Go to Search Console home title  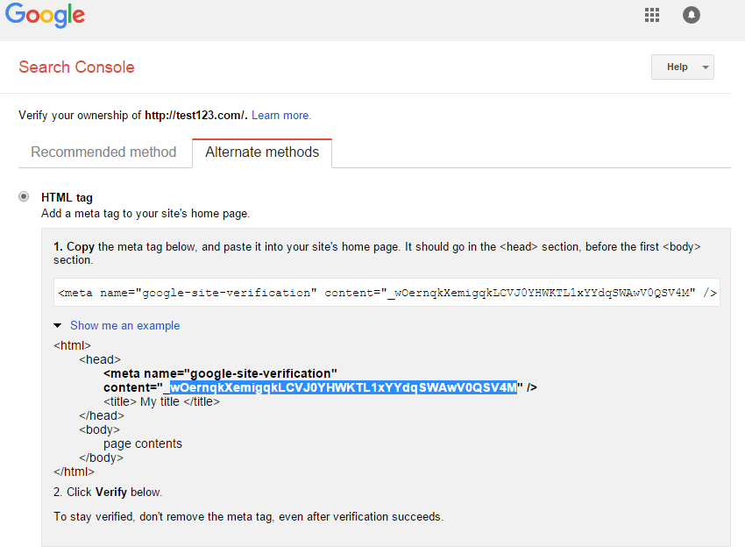pyautogui.click(x=76, y=67)
